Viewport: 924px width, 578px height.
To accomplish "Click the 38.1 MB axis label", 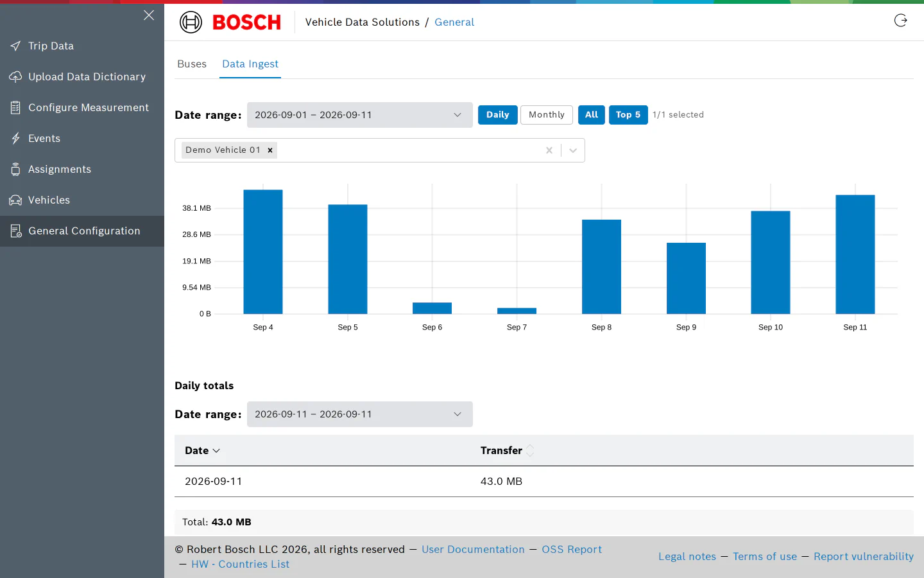I will (x=196, y=208).
